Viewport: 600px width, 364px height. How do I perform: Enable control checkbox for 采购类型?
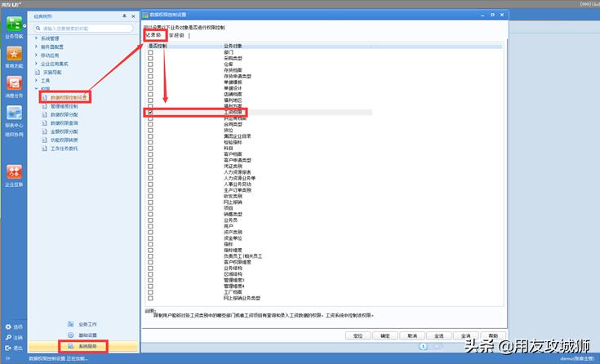(x=150, y=58)
